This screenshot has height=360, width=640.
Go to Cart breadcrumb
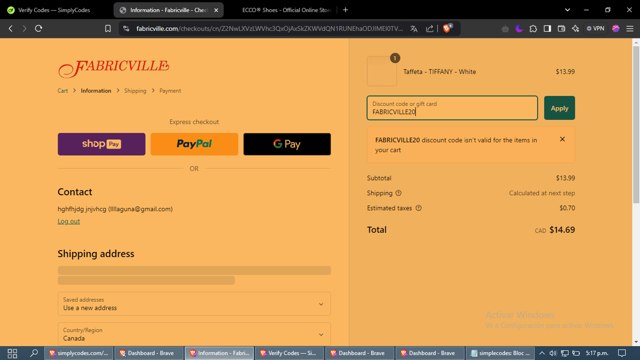62,91
